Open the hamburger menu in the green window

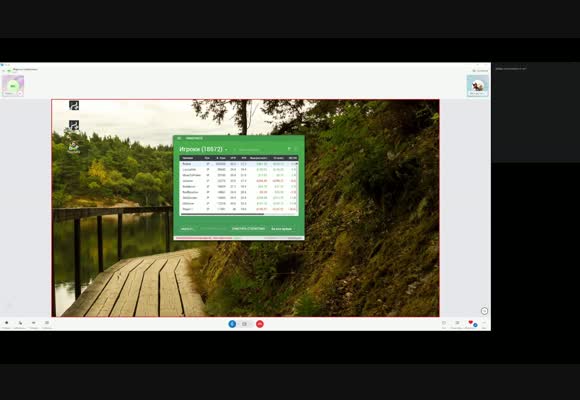[x=179, y=138]
